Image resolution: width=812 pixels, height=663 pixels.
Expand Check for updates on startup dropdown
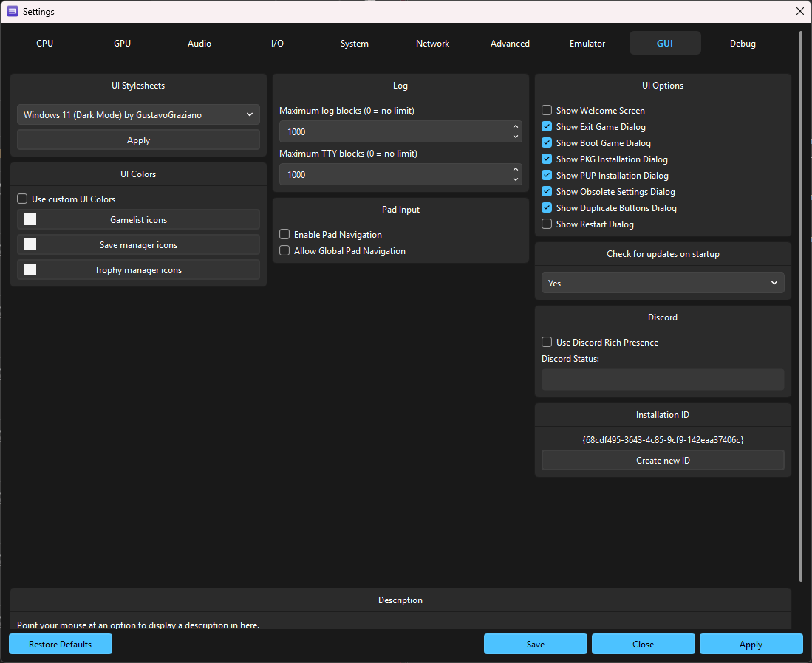(x=663, y=283)
